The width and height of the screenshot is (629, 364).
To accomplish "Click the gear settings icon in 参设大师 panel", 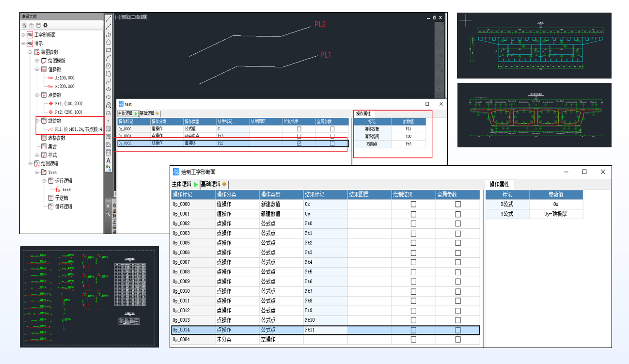I will [x=46, y=25].
